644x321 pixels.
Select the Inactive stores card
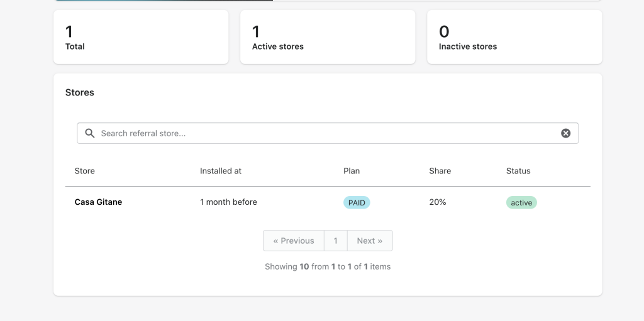point(514,37)
